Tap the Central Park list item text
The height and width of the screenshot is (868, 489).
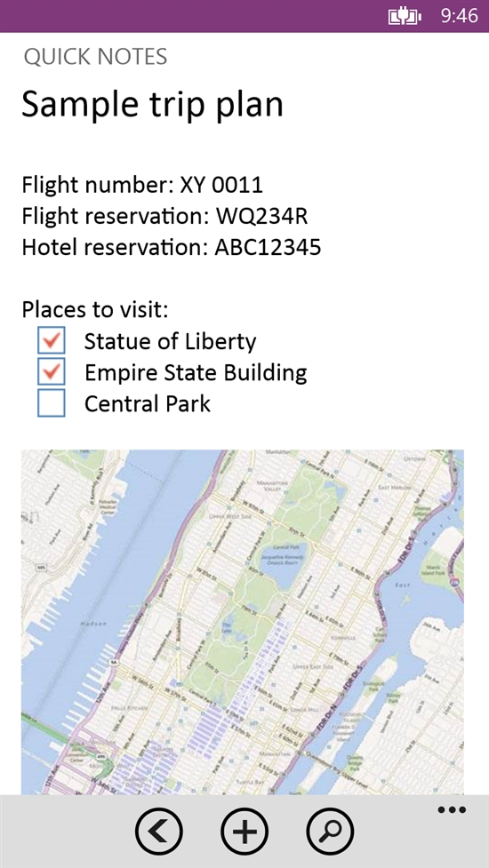tap(148, 403)
